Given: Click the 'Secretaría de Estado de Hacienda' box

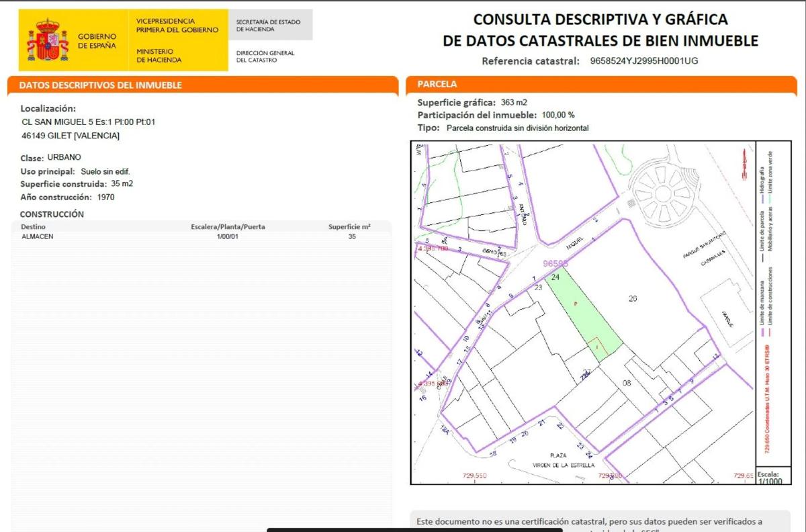Looking at the screenshot, I should click(269, 26).
